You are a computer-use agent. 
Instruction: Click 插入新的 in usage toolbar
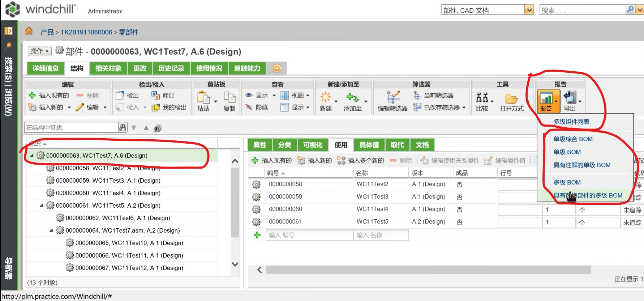(x=314, y=160)
